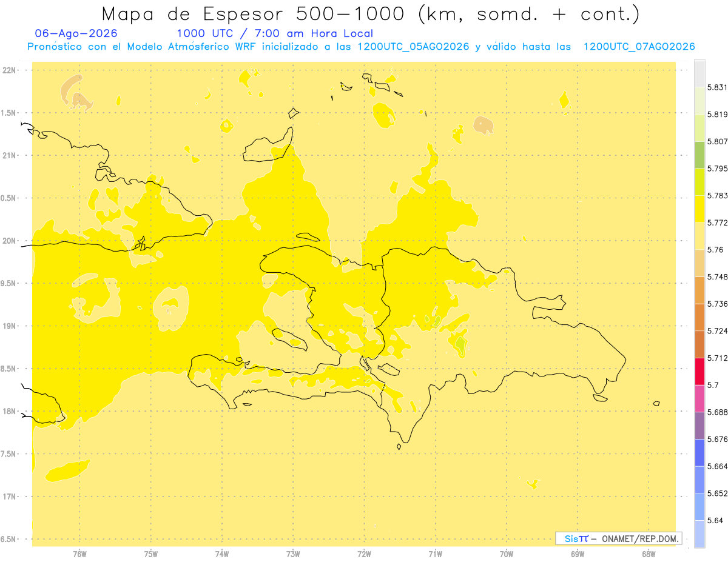The width and height of the screenshot is (728, 562).
Task: Click the '69W' longitude label
Action: tap(578, 554)
